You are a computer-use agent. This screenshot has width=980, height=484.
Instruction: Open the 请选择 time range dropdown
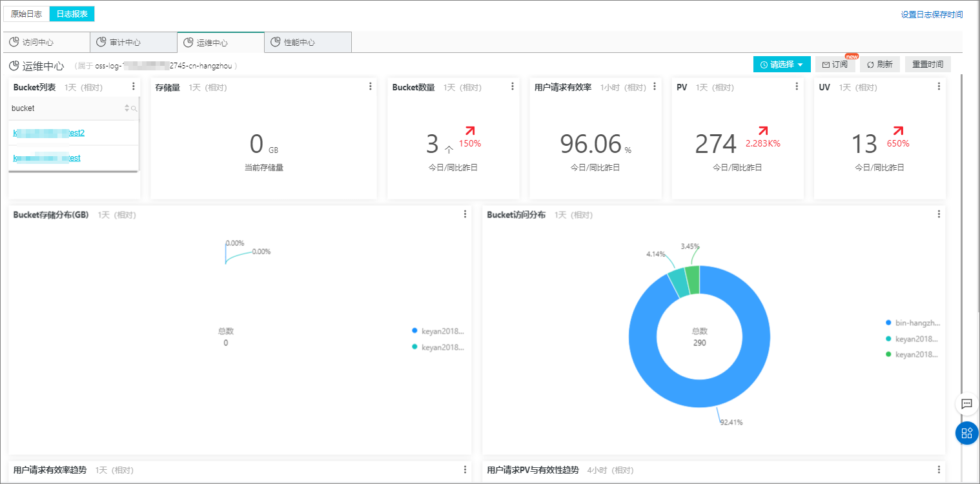click(782, 65)
